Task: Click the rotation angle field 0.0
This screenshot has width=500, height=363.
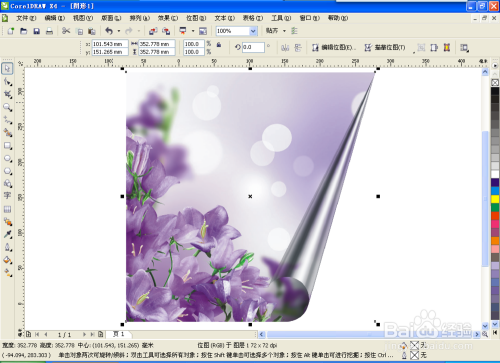Action: coord(253,47)
